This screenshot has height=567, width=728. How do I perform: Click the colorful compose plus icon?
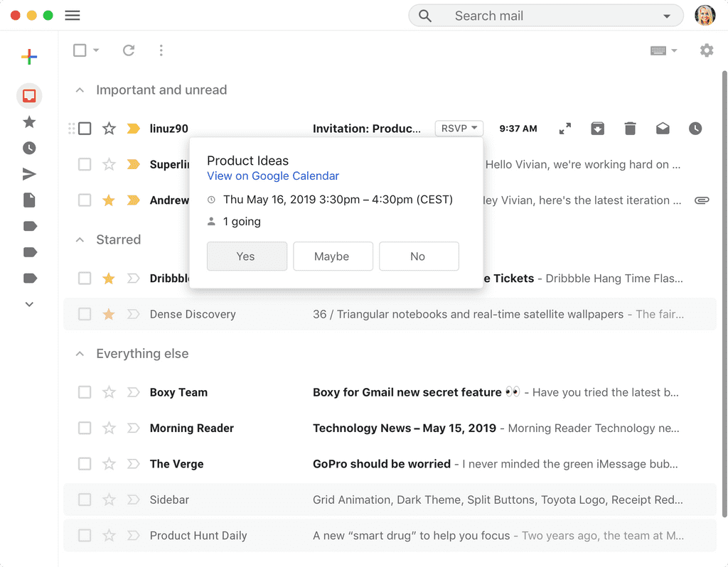pyautogui.click(x=28, y=57)
